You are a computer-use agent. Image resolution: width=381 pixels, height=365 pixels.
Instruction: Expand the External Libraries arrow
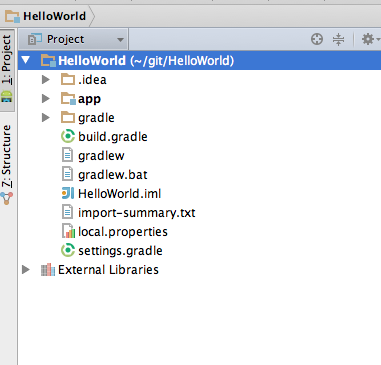point(26,269)
